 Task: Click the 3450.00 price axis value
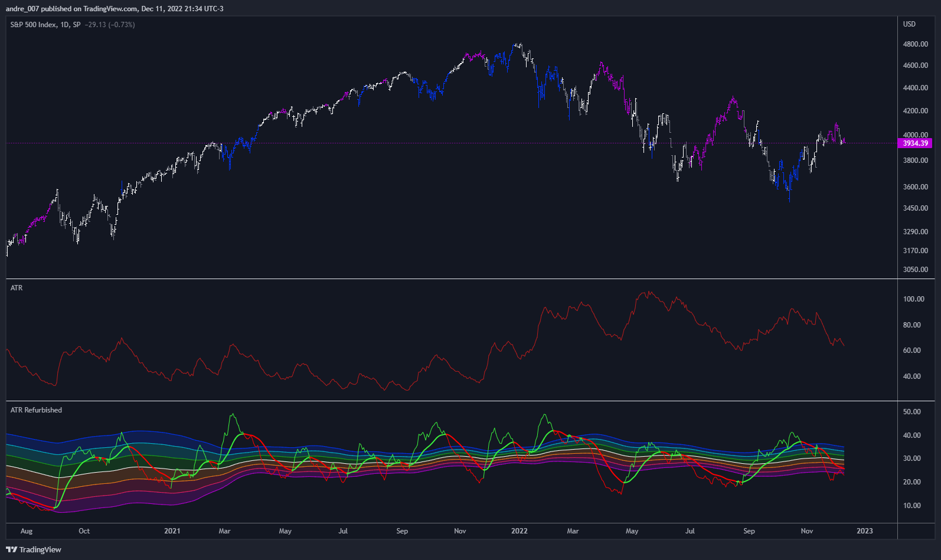(915, 208)
